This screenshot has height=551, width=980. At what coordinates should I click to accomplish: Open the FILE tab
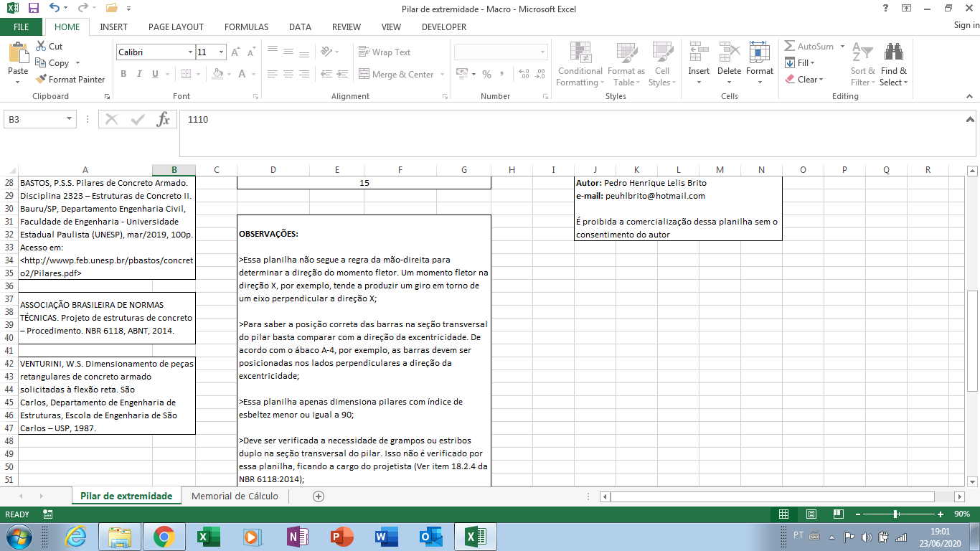[22, 27]
